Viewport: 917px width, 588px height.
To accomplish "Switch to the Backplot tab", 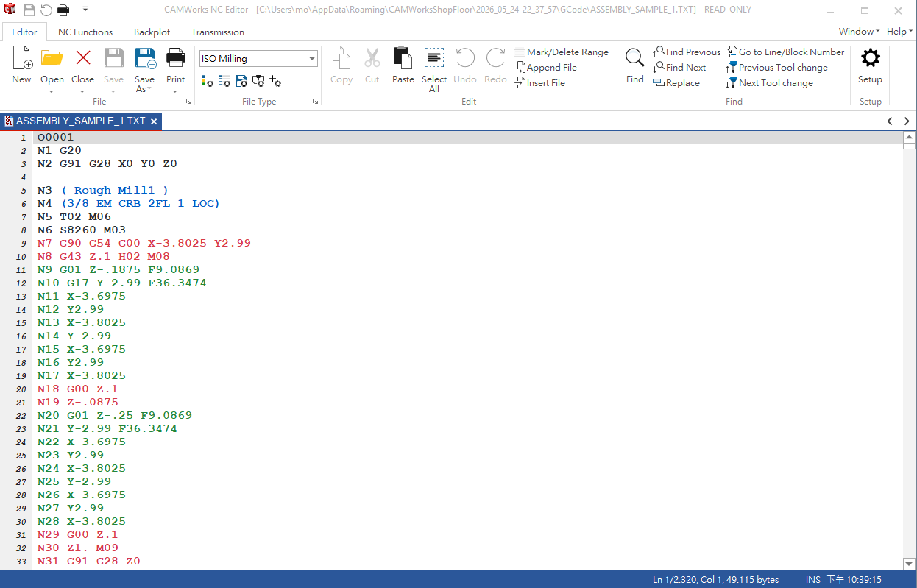I will tap(152, 32).
